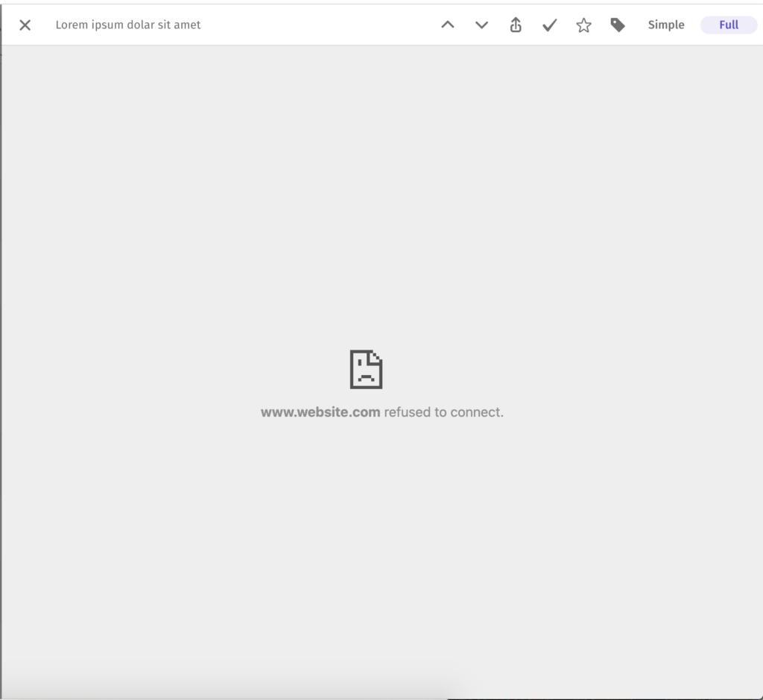Close the article view with the X

25,25
